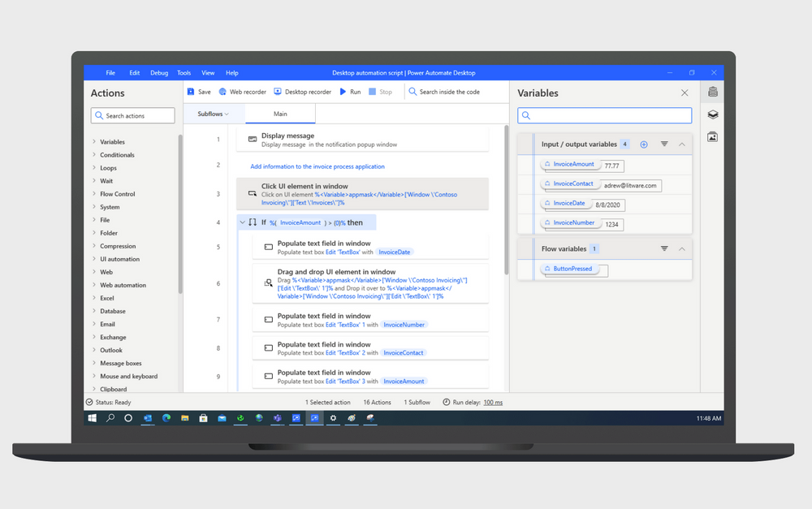812x509 pixels.
Task: Click the Search actions magnifier icon
Action: (99, 115)
